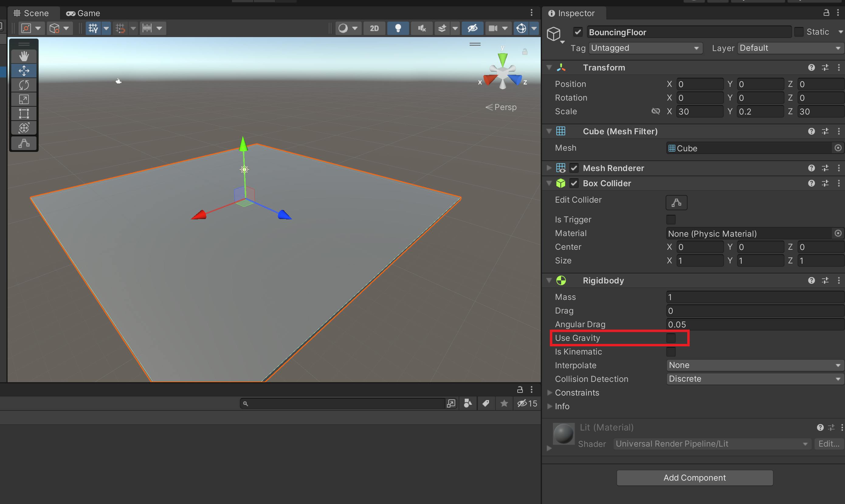Click scene orientation gizmo green Y cone
Viewport: 845px width, 504px height.
[502, 59]
